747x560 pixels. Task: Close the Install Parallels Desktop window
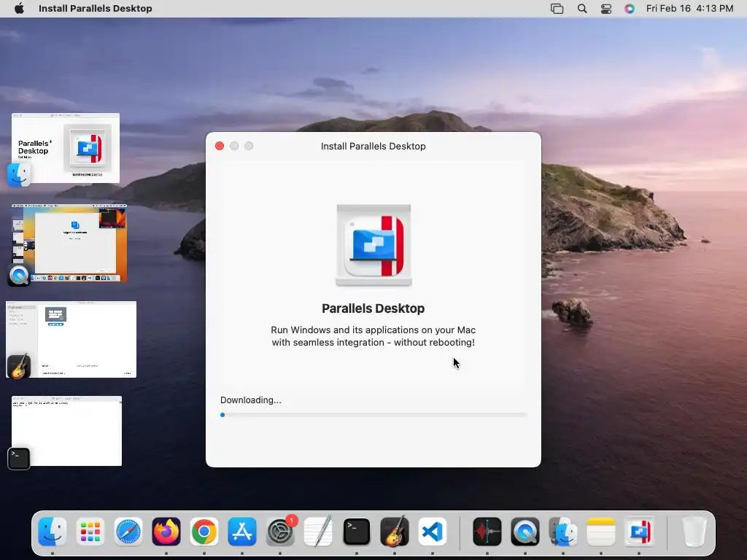tap(220, 146)
